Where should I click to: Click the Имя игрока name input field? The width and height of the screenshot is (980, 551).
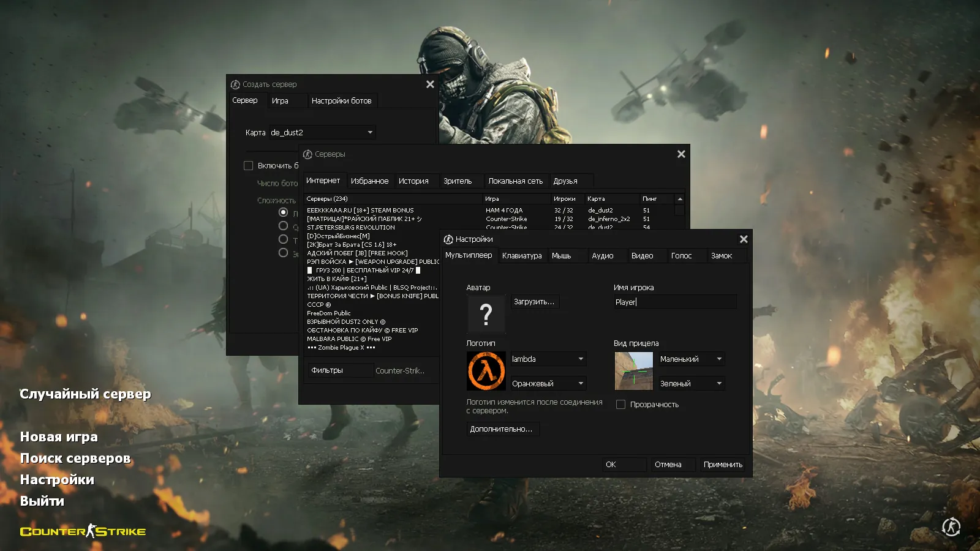click(675, 302)
